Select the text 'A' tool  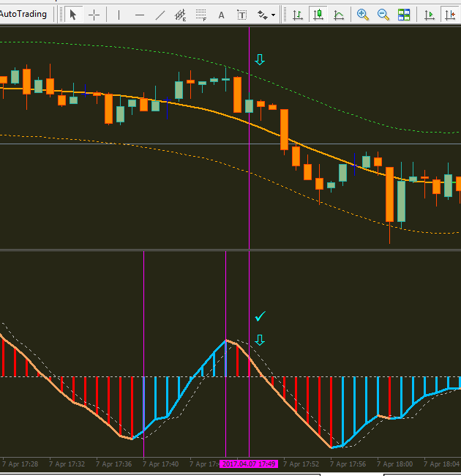pos(222,15)
